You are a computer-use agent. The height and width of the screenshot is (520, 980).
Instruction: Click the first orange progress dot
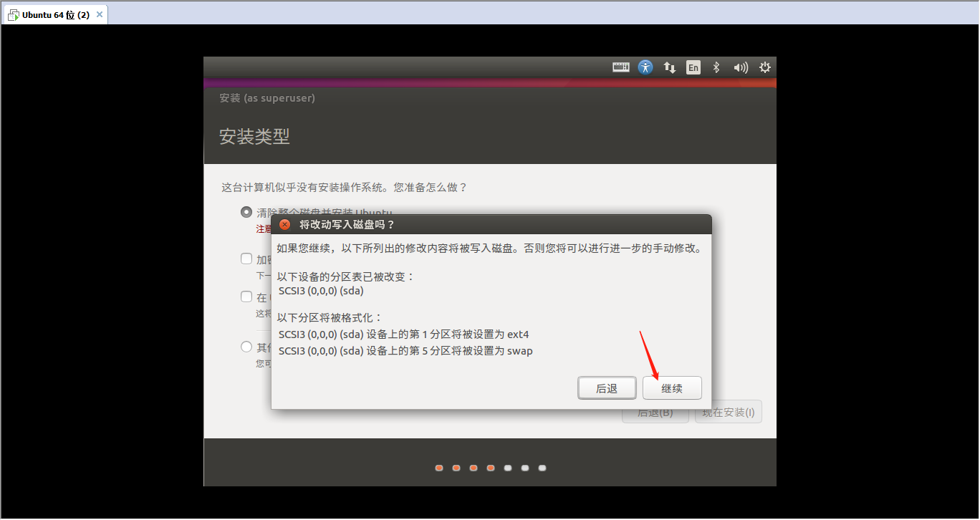[x=439, y=468]
